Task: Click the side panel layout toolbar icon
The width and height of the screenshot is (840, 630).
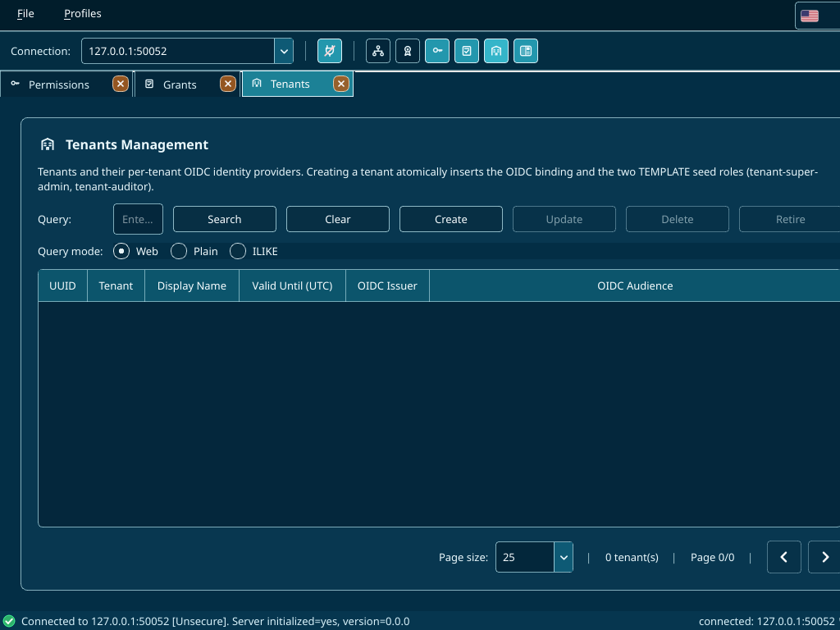Action: [x=526, y=51]
